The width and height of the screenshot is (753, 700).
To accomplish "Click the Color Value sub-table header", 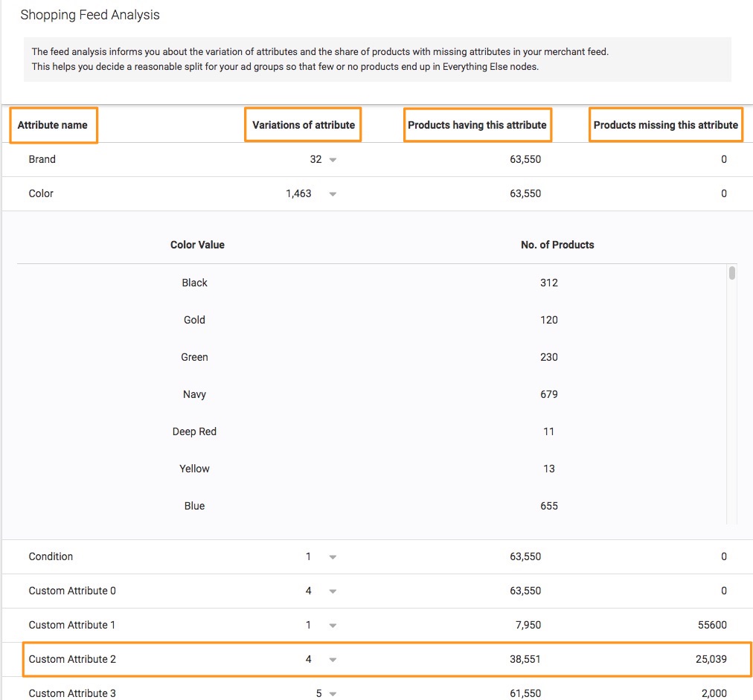I will [x=197, y=245].
